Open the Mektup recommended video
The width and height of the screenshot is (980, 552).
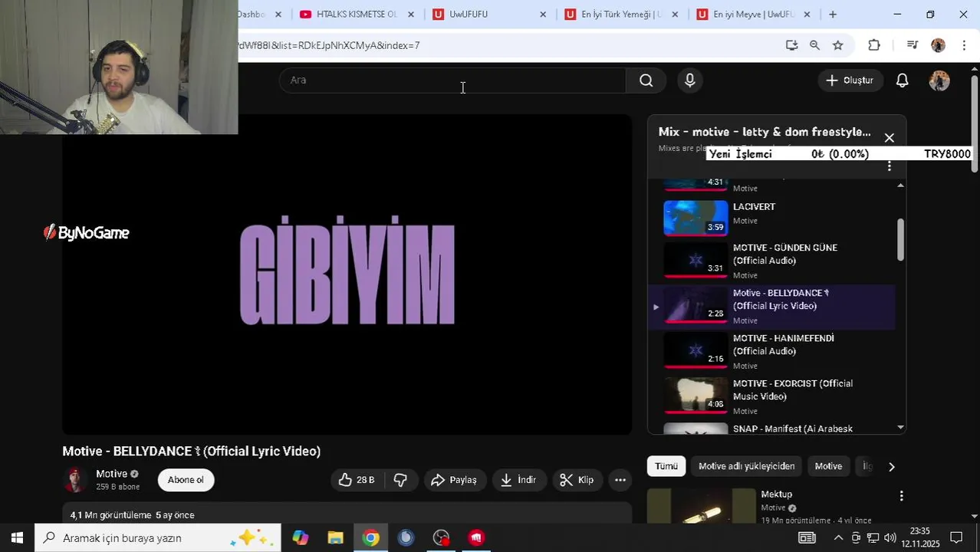pyautogui.click(x=776, y=495)
